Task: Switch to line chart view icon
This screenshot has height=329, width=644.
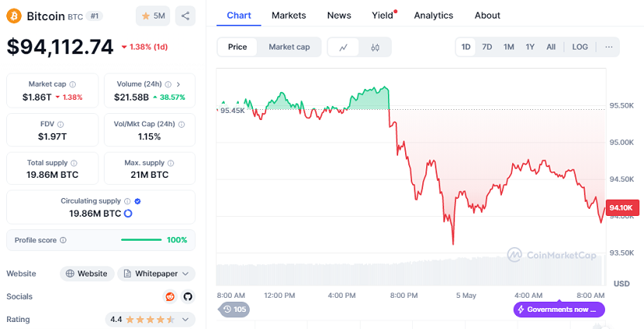Action: click(343, 48)
